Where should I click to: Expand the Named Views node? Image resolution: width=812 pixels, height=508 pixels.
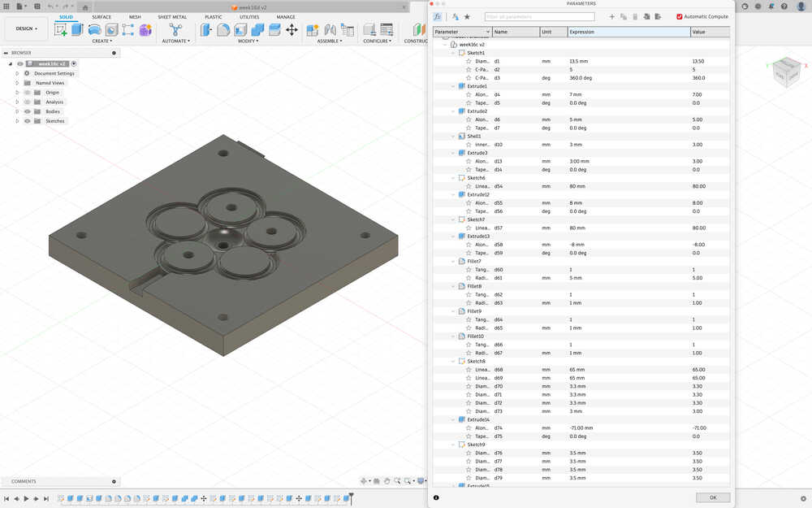(16, 83)
